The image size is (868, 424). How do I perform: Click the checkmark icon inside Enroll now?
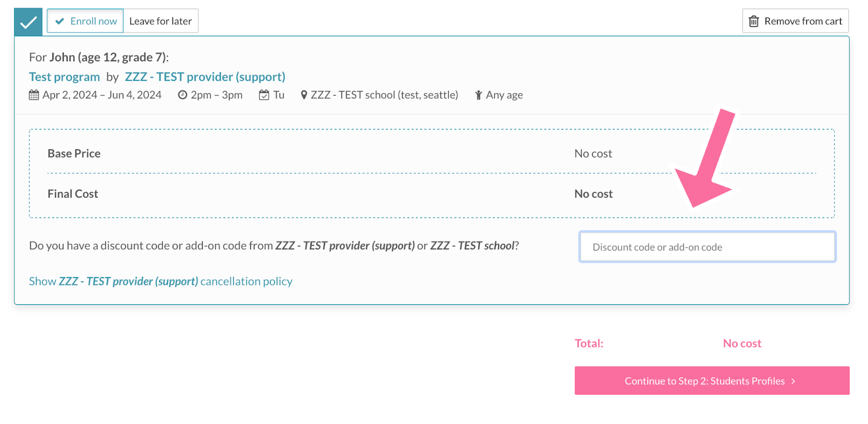(60, 21)
